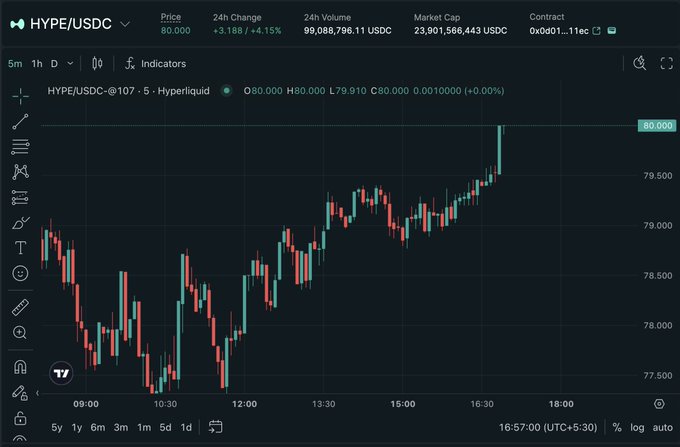
Task: Click the 12:00 time axis label
Action: pos(244,404)
